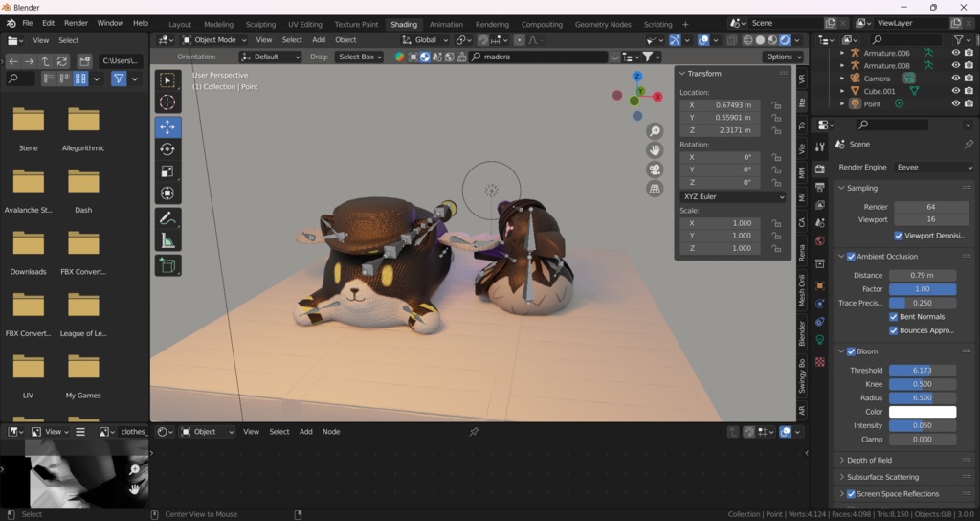The image size is (980, 521).
Task: Select the Transform tool
Action: pos(167,193)
